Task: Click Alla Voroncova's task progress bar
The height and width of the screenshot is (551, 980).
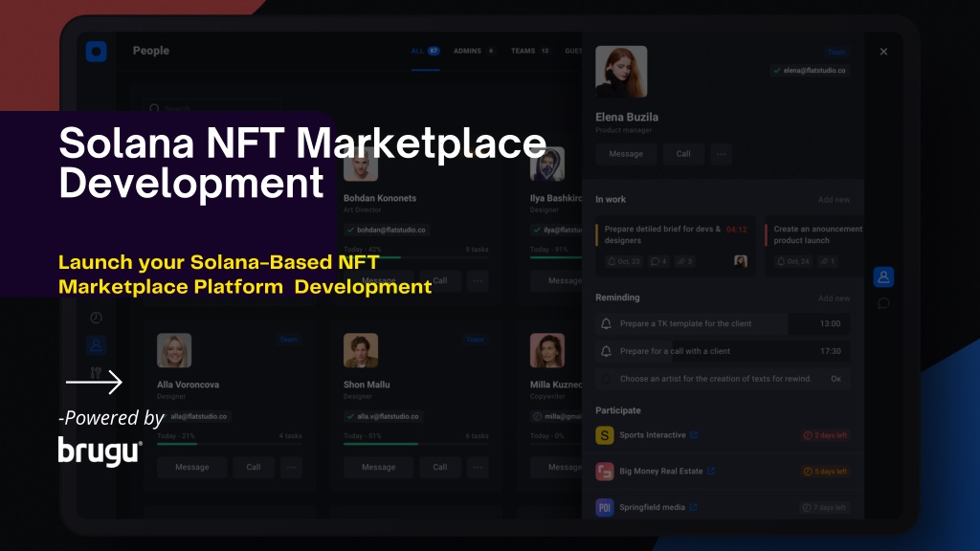Action: click(x=230, y=444)
